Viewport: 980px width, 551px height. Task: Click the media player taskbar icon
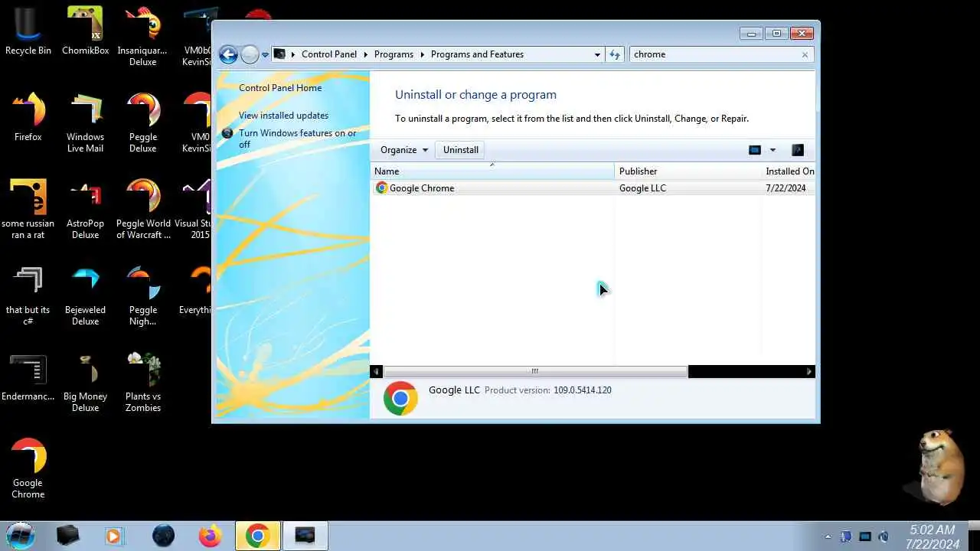pyautogui.click(x=114, y=536)
